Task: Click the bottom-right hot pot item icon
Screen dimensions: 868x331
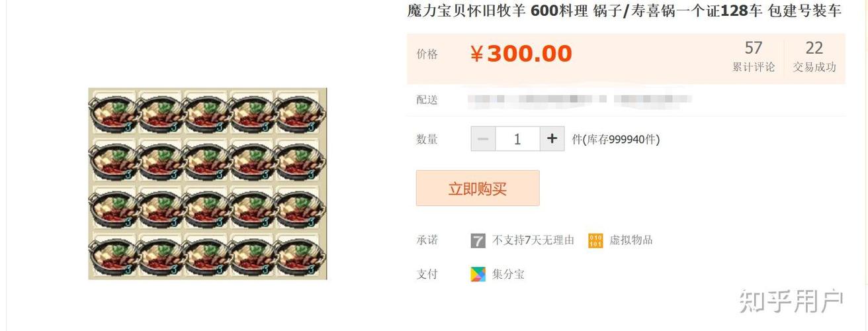Action: 302,256
